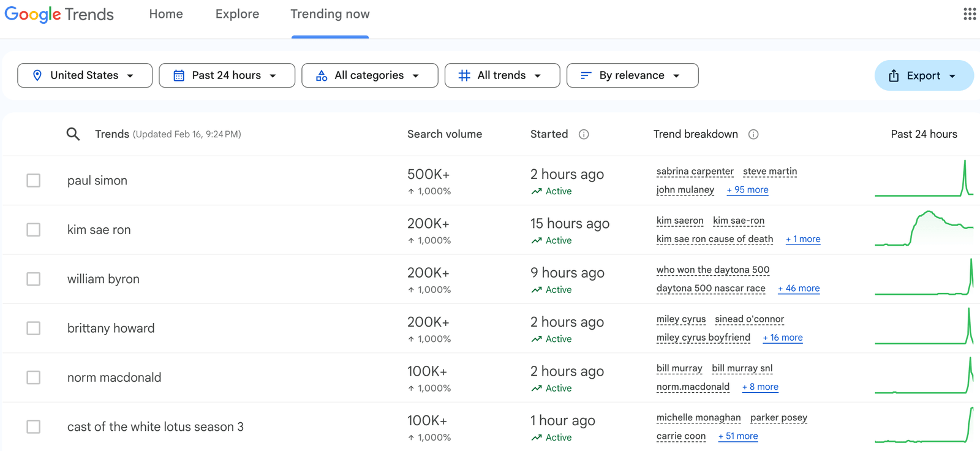Click the location pin icon in United States filter
980x451 pixels.
[x=37, y=75]
